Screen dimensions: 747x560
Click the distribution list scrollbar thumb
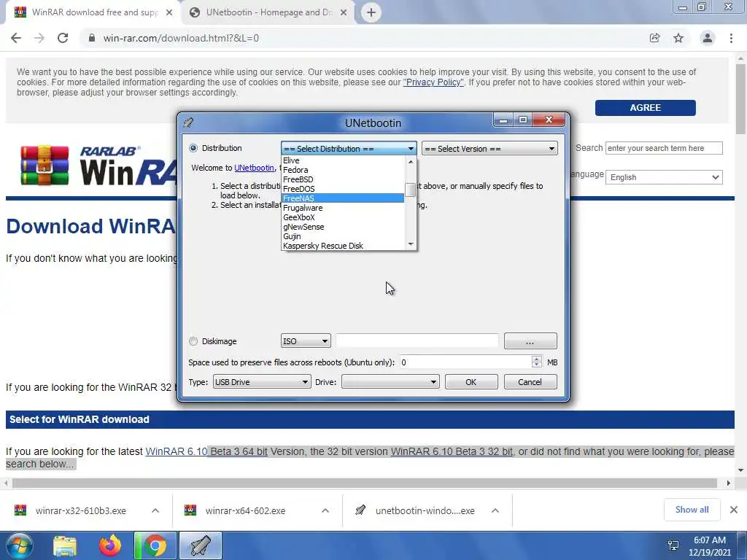(x=410, y=190)
